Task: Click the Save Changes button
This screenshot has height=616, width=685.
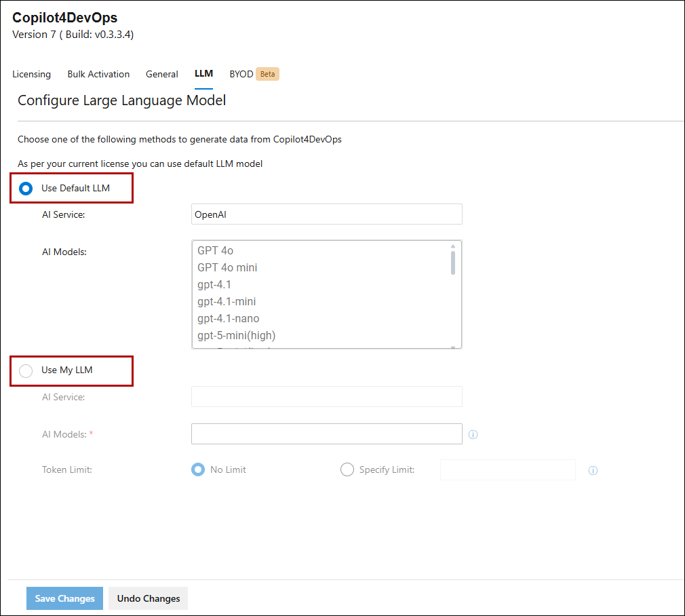Action: coord(65,598)
